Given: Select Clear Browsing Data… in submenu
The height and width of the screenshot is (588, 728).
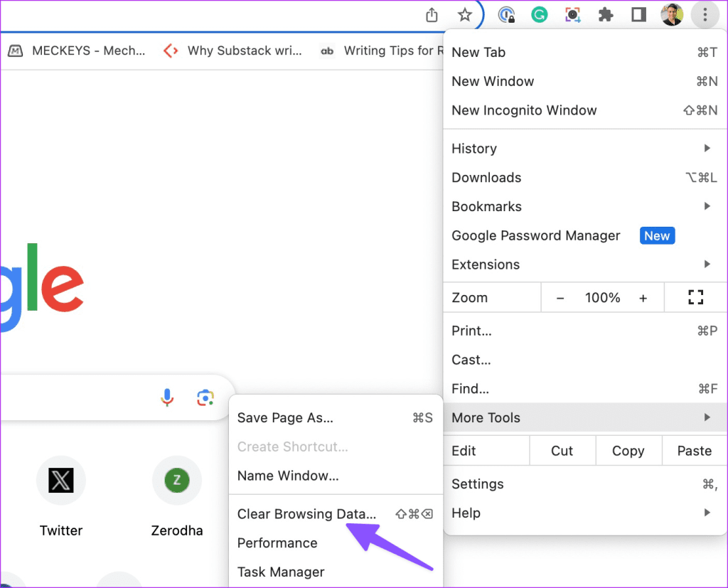Looking at the screenshot, I should click(336, 514).
